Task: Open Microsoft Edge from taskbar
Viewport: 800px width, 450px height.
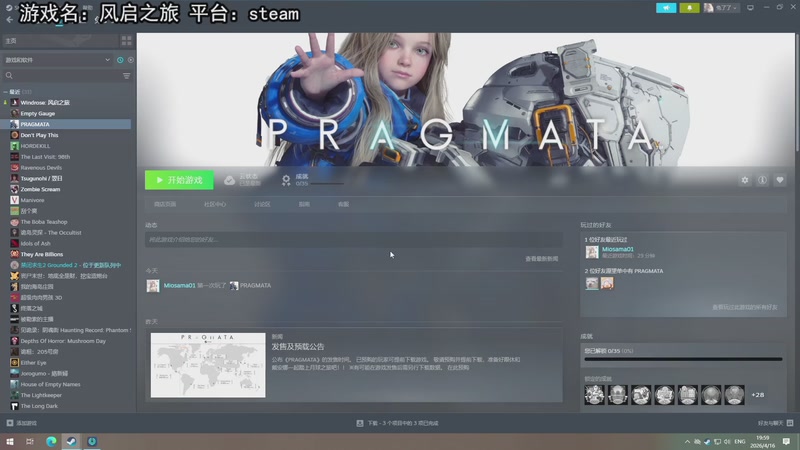Action: (x=51, y=441)
